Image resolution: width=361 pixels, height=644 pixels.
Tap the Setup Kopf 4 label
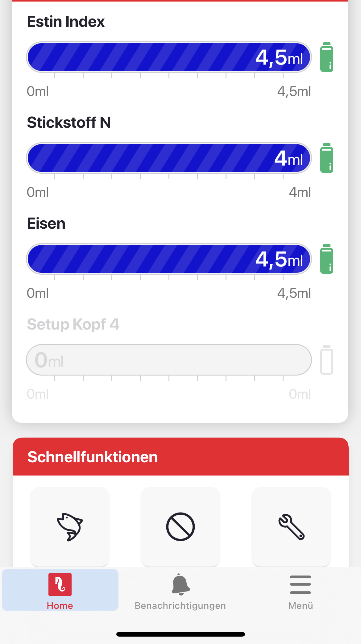pos(73,324)
